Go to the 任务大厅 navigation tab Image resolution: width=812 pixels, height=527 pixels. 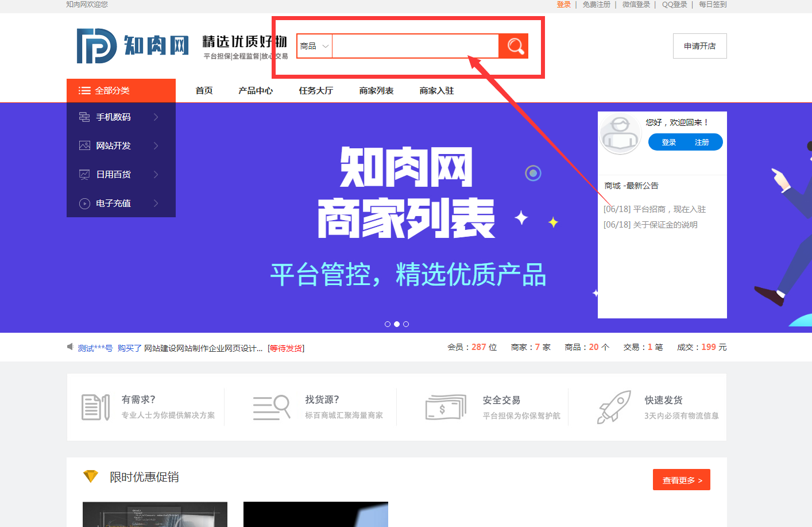pyautogui.click(x=316, y=91)
